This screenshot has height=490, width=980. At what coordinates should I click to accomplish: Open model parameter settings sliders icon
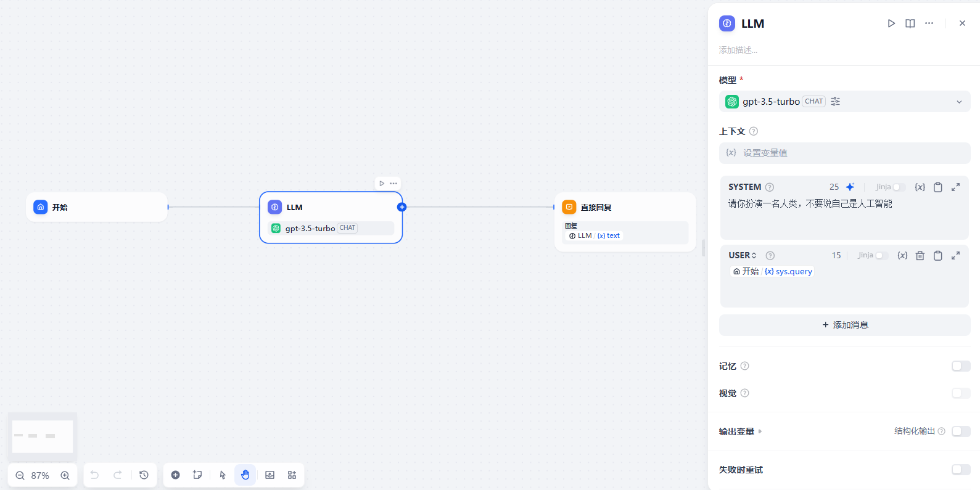835,102
